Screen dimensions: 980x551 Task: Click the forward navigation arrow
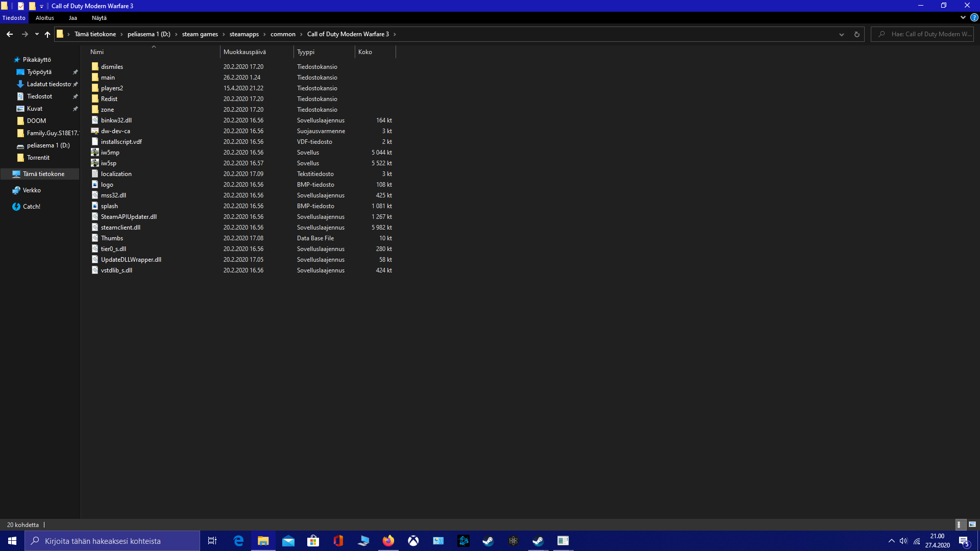[x=24, y=34]
